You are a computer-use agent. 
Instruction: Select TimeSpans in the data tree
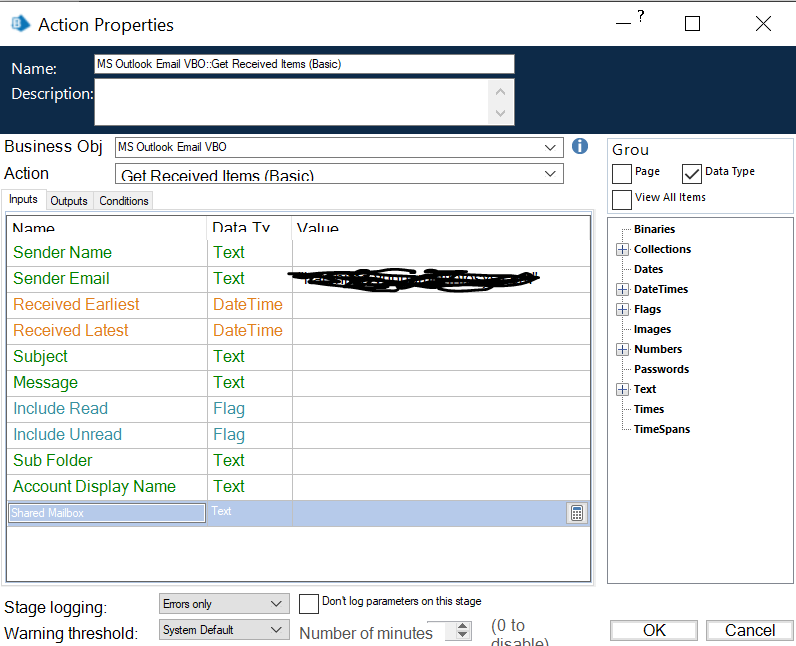(662, 429)
